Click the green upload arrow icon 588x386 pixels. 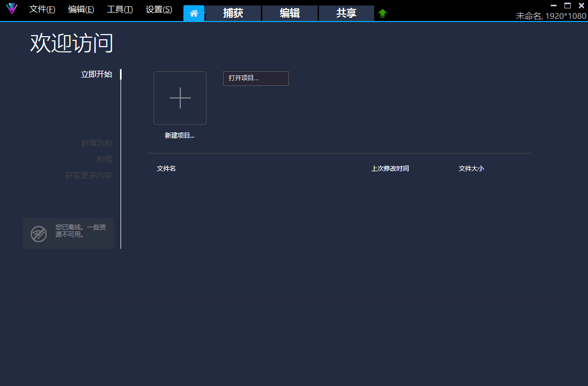pyautogui.click(x=383, y=14)
